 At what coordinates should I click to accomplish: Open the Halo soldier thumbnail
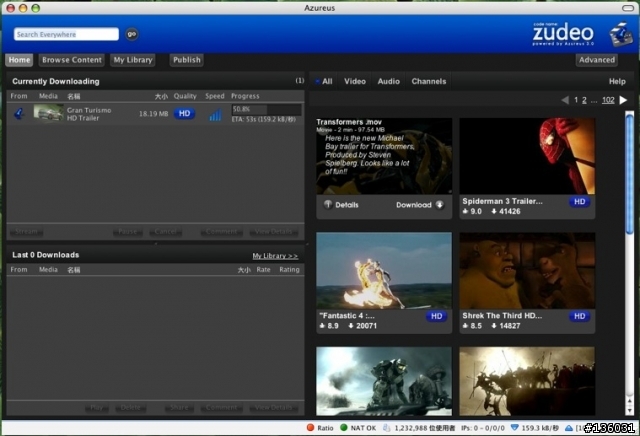(x=384, y=381)
